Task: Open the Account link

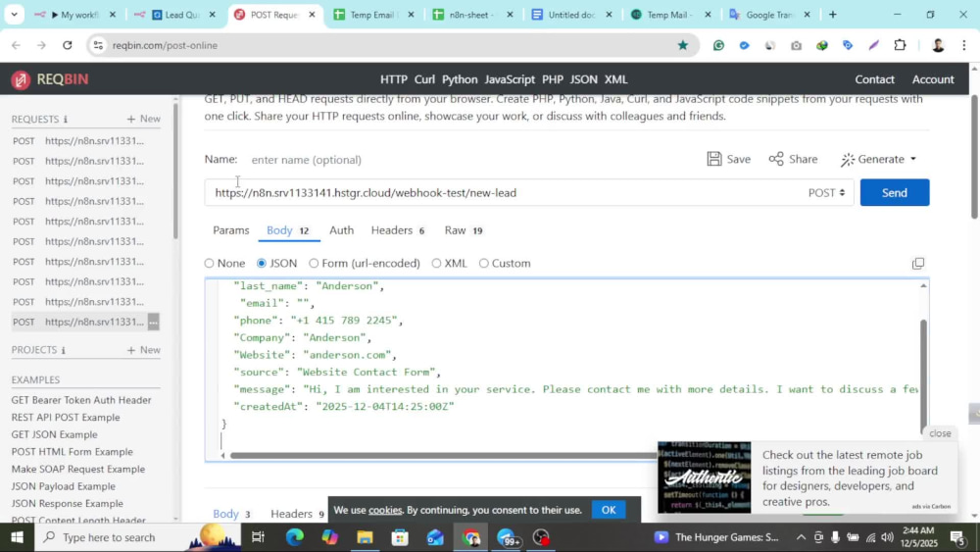Action: tap(933, 79)
